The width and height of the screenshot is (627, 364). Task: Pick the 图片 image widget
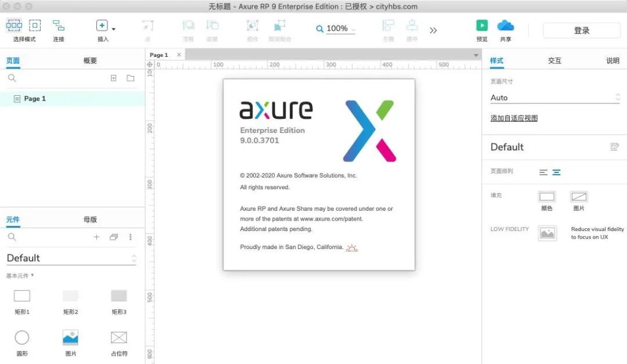pos(70,338)
